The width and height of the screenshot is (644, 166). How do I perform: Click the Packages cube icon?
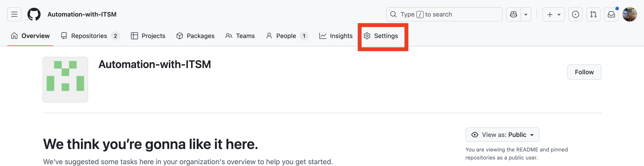point(180,36)
